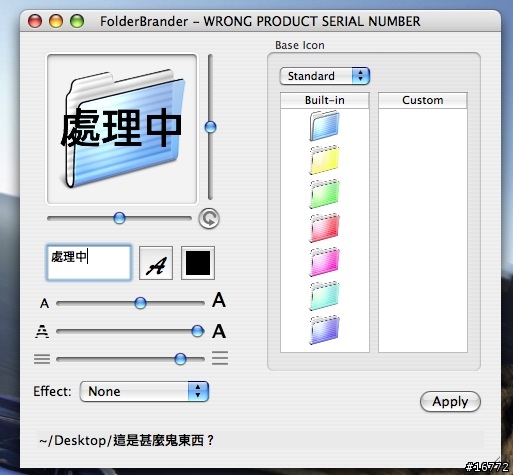Click the Base Icon group label
The width and height of the screenshot is (513, 475).
(x=300, y=45)
